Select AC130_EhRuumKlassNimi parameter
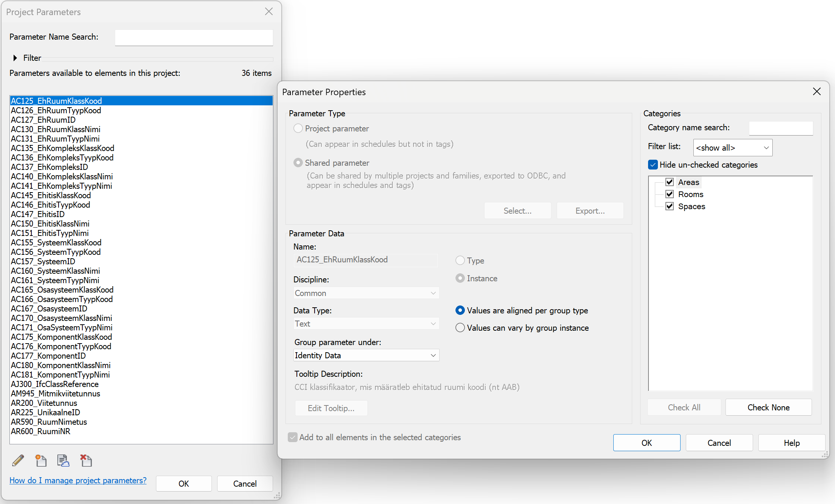The height and width of the screenshot is (504, 835). (x=141, y=129)
